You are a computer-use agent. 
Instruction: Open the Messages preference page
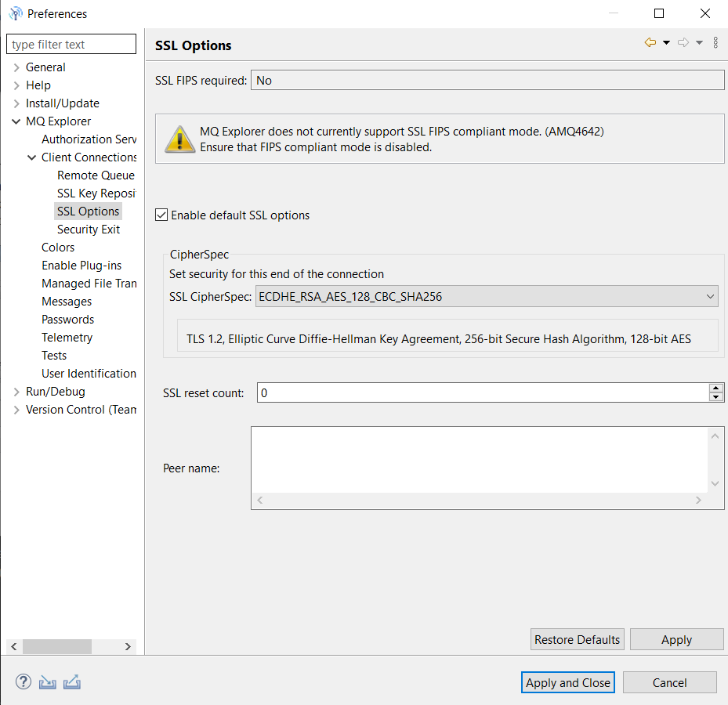67,302
